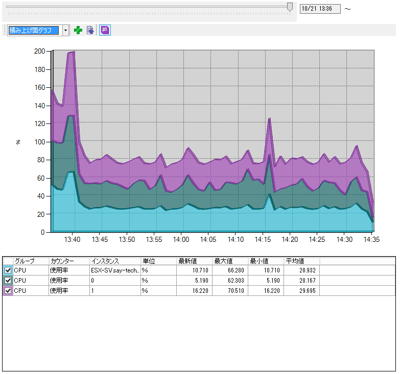
Task: Click the 最小値 column header
Action: (266, 261)
